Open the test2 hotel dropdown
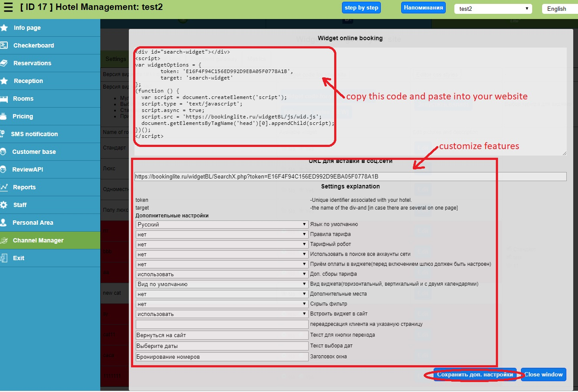The width and height of the screenshot is (578, 392). (x=493, y=9)
